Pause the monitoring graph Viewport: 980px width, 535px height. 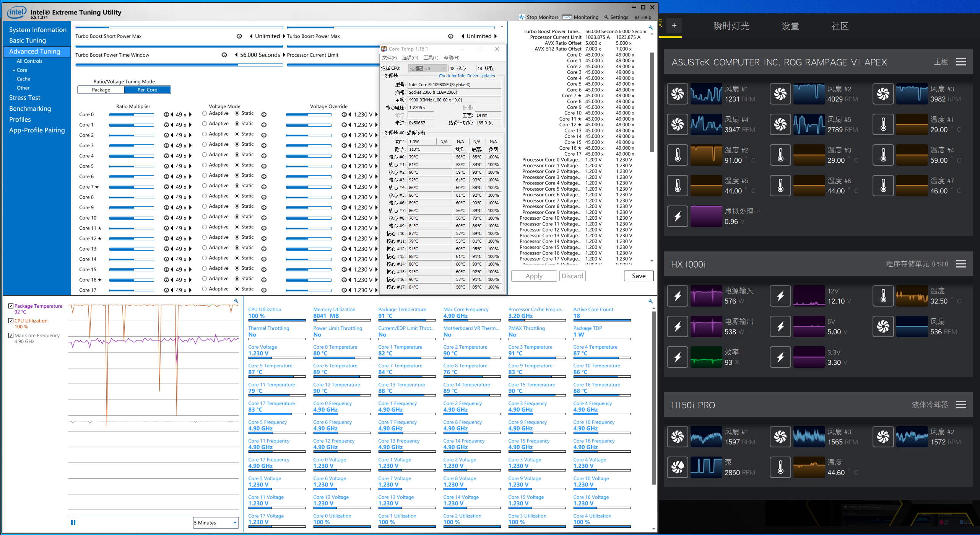click(73, 522)
